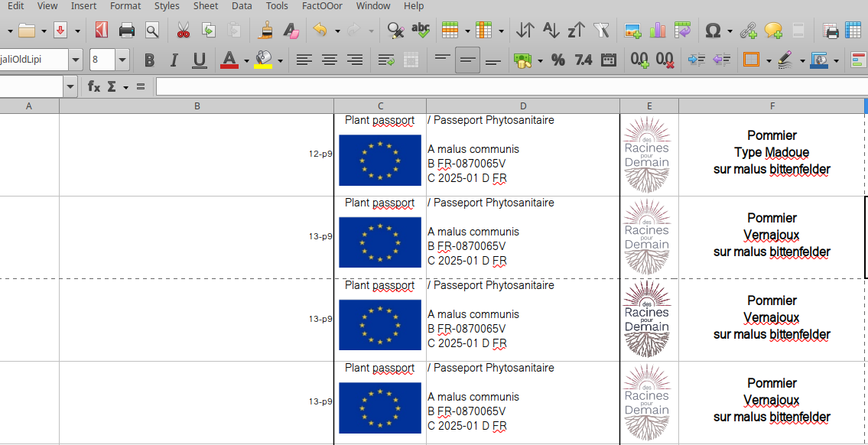Viewport: 868px width, 445px height.
Task: Sort ascending with the A-Z icon
Action: pos(551,31)
